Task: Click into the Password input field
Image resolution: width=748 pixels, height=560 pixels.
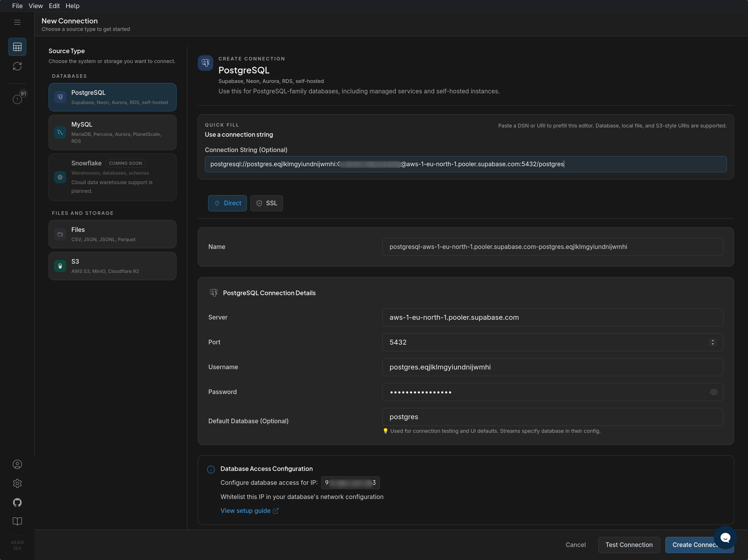Action: [553, 392]
